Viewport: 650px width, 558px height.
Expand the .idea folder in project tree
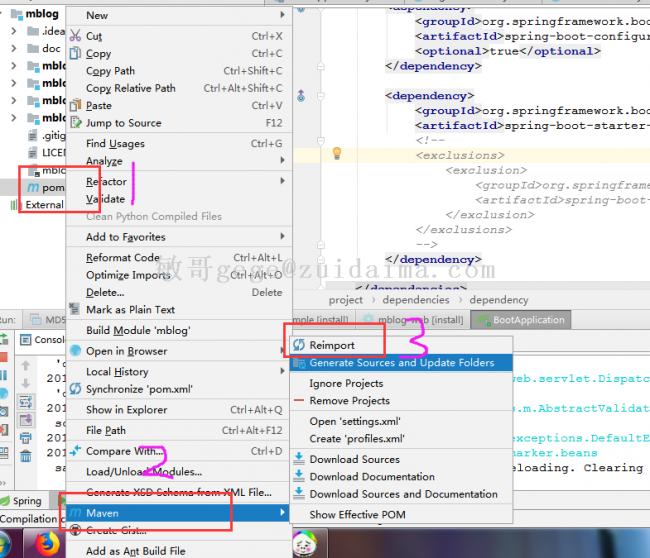14,31
